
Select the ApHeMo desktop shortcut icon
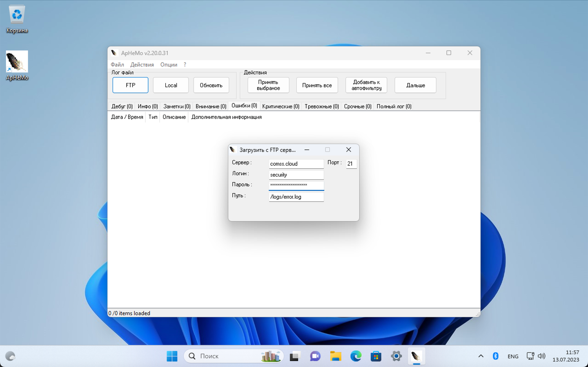(x=17, y=65)
